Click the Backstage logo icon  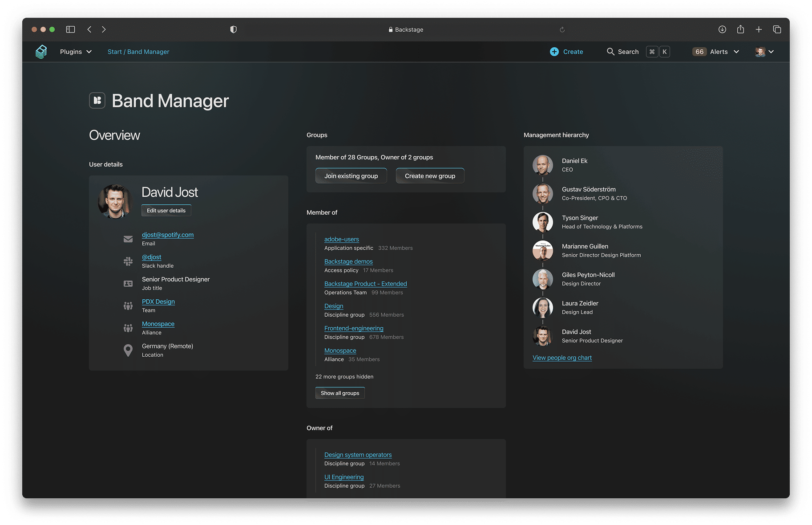[41, 52]
